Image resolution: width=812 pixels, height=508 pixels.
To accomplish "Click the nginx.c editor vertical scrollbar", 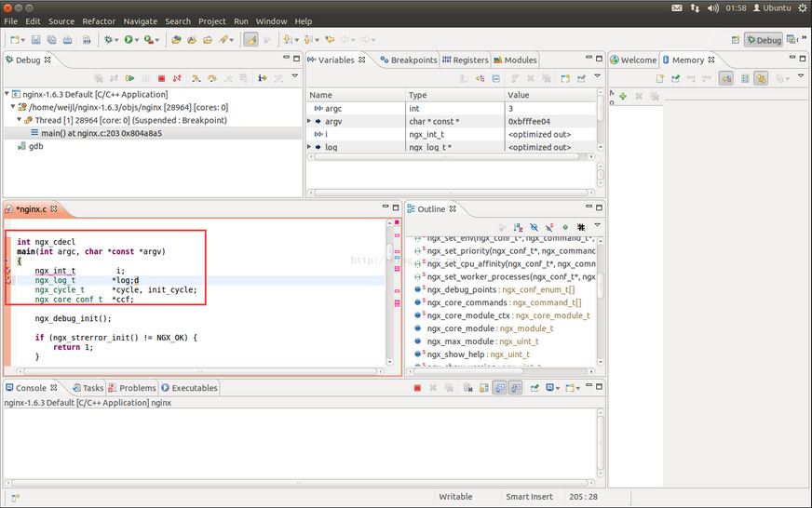I will [x=390, y=292].
